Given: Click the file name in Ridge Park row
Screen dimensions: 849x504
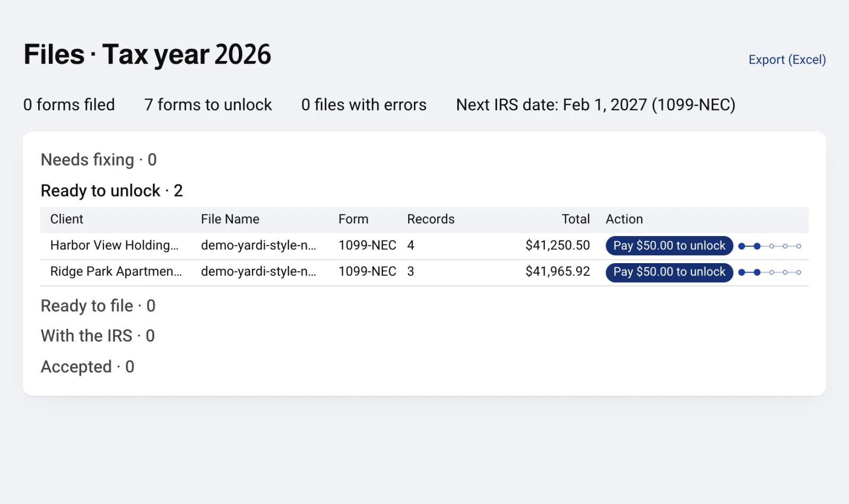Looking at the screenshot, I should pyautogui.click(x=258, y=271).
